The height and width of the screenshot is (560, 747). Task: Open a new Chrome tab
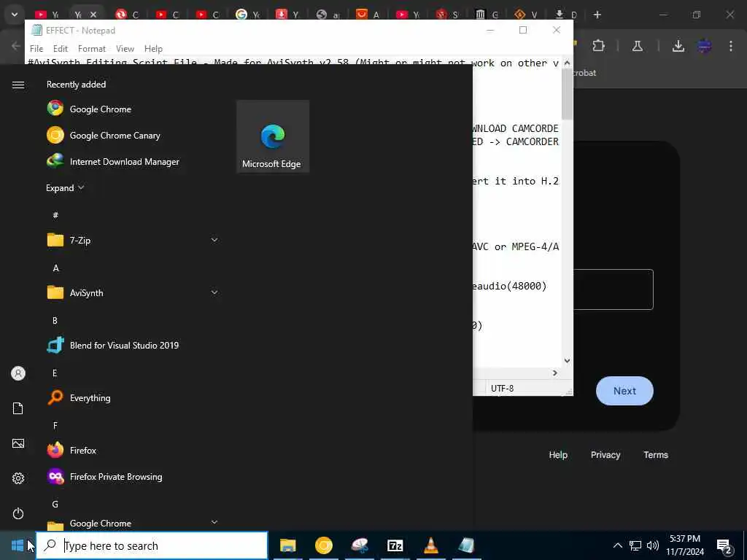coord(597,15)
